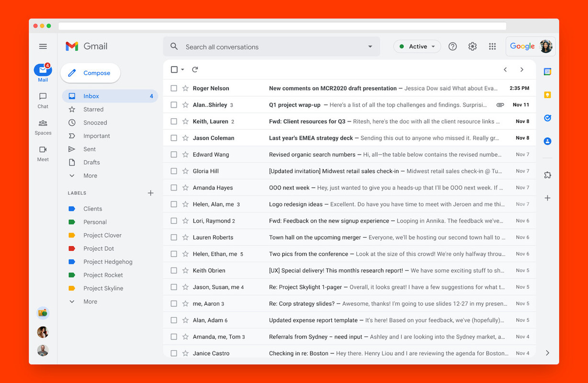
Task: Expand More under mail folders
Action: [83, 176]
